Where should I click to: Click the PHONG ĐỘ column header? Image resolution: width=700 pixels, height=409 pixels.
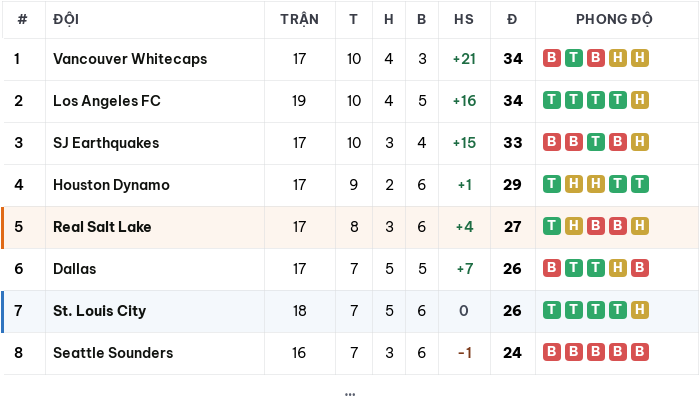614,20
